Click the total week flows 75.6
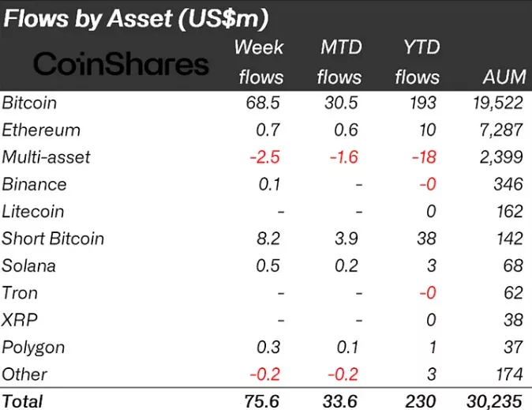 [x=264, y=401]
